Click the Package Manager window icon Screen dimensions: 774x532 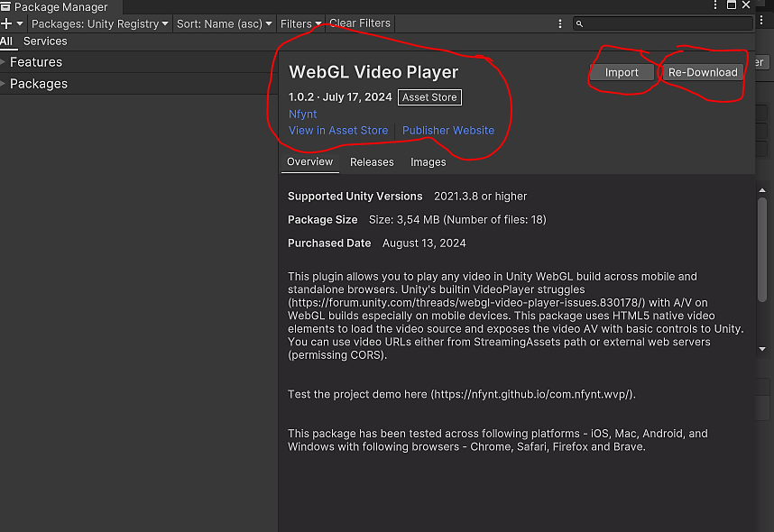5,6
